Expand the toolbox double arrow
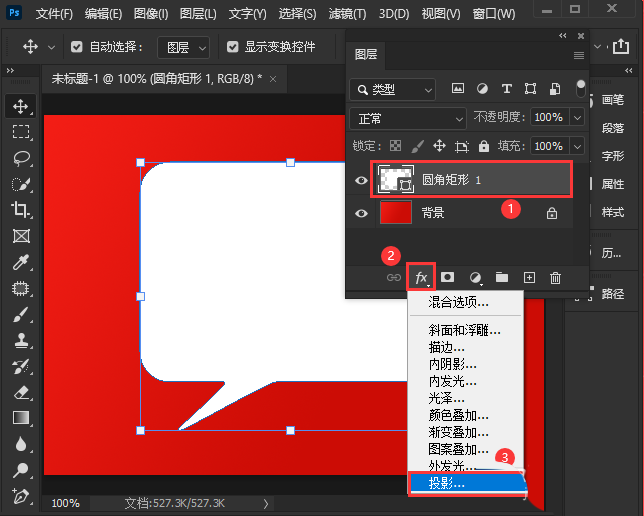This screenshot has height=516, width=644. [10, 71]
